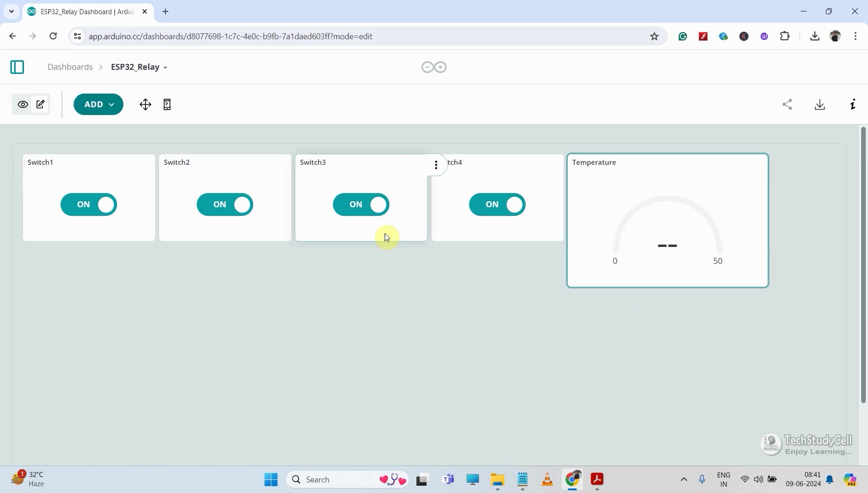Open Microsoft Teams from taskbar

448,479
